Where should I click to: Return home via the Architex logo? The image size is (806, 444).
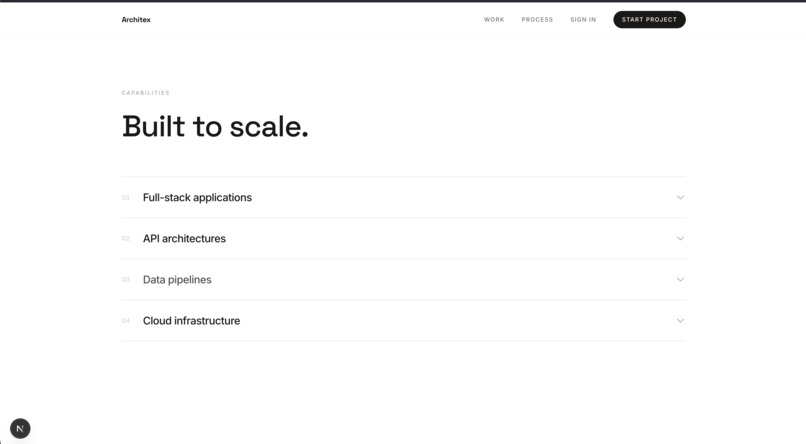(136, 20)
